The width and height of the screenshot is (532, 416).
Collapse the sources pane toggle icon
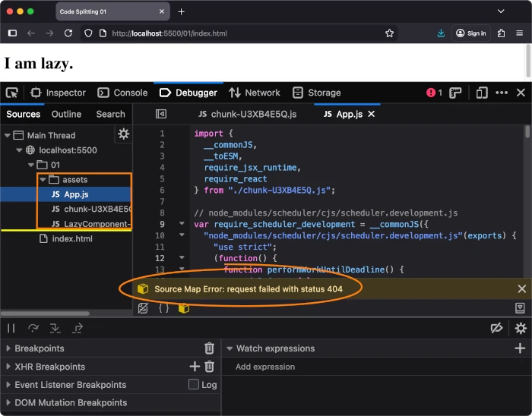click(x=161, y=114)
